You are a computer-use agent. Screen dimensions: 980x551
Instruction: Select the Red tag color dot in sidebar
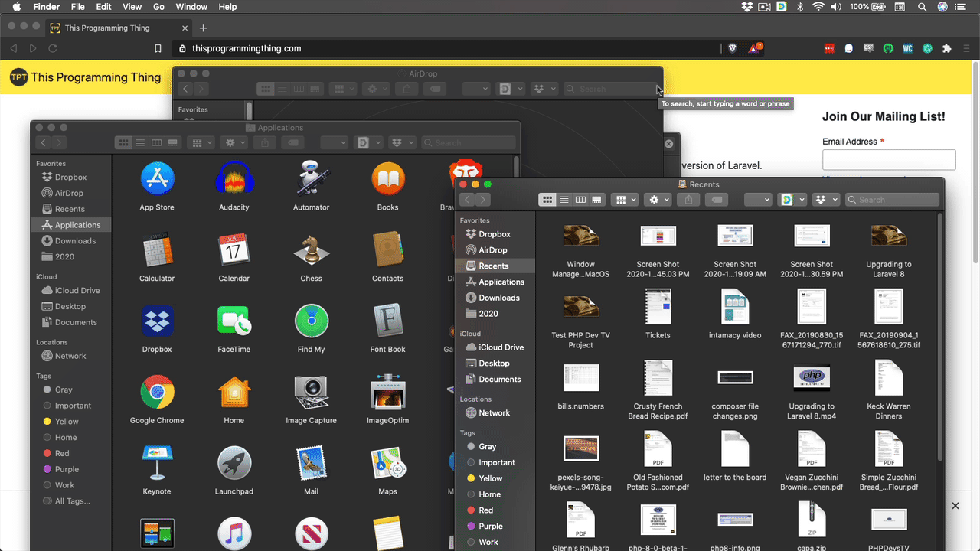pos(471,510)
